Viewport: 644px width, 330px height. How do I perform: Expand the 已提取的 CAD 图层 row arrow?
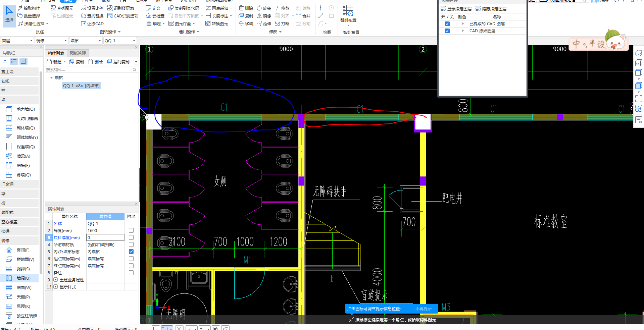tap(463, 24)
